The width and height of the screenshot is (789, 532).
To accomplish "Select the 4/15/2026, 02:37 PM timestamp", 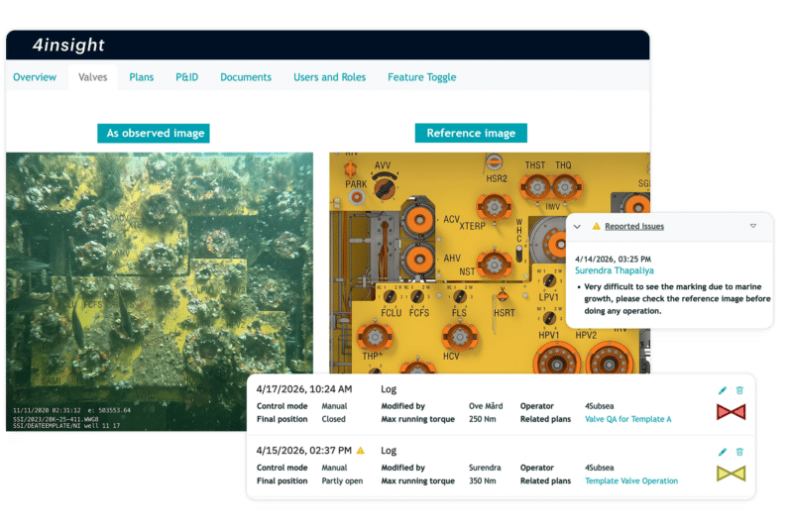I will tap(304, 451).
